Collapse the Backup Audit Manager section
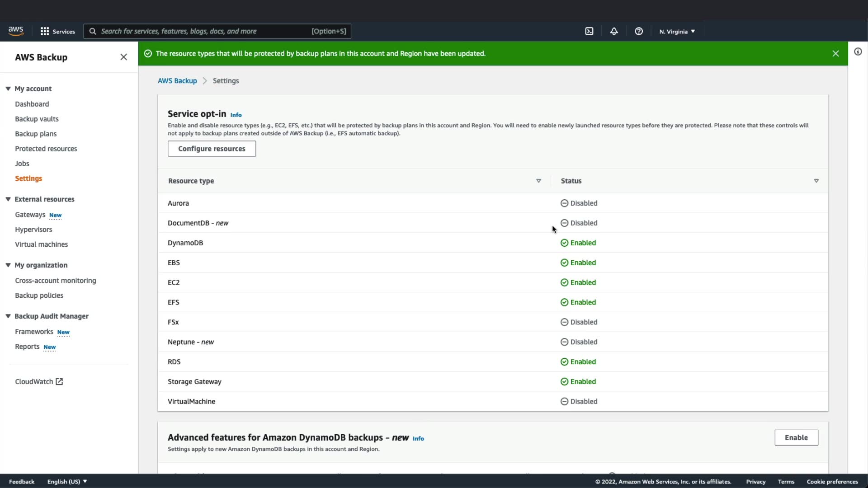Image resolution: width=868 pixels, height=488 pixels. pos(8,316)
